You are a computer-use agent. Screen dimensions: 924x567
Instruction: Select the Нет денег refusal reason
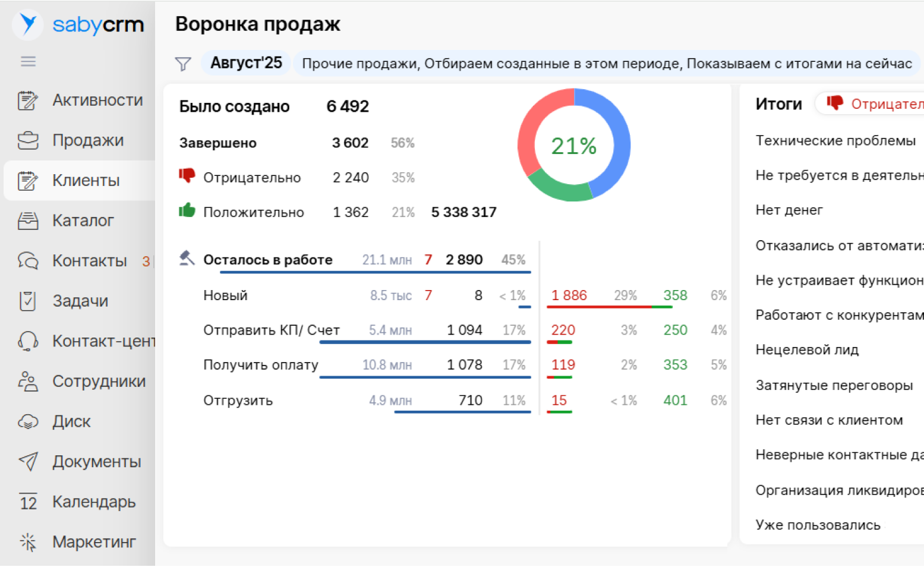tap(789, 210)
